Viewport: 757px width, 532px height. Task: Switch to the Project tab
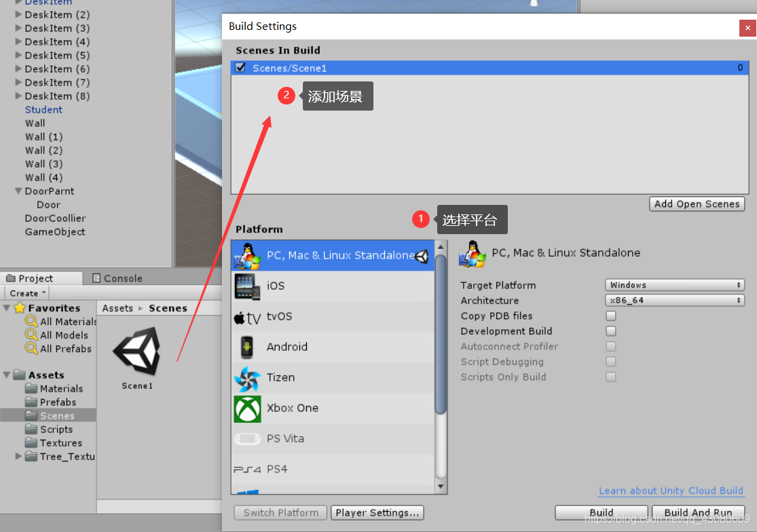tap(41, 278)
